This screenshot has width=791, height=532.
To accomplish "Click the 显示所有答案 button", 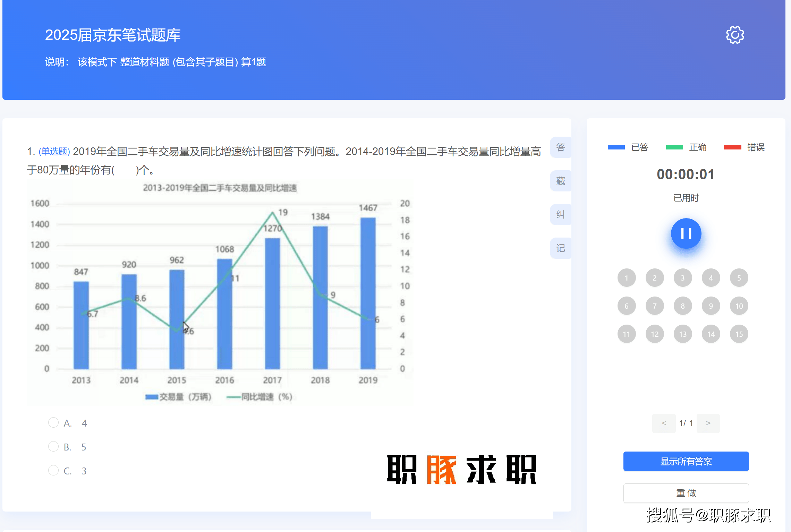I will 686,461.
